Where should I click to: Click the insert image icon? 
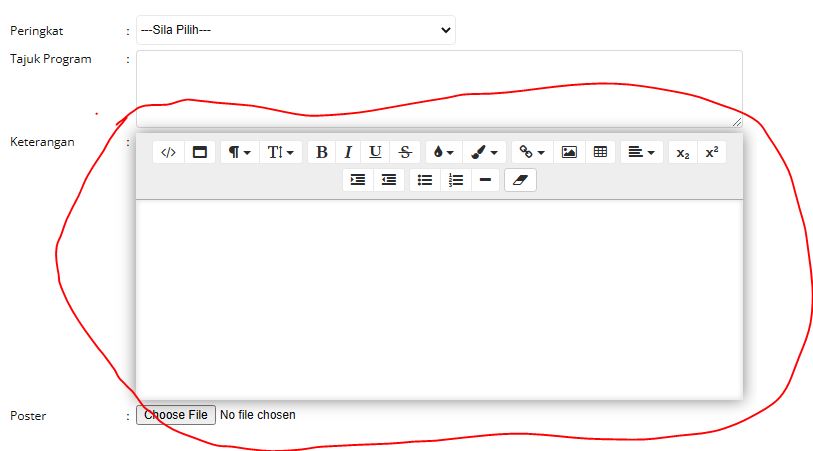point(569,153)
